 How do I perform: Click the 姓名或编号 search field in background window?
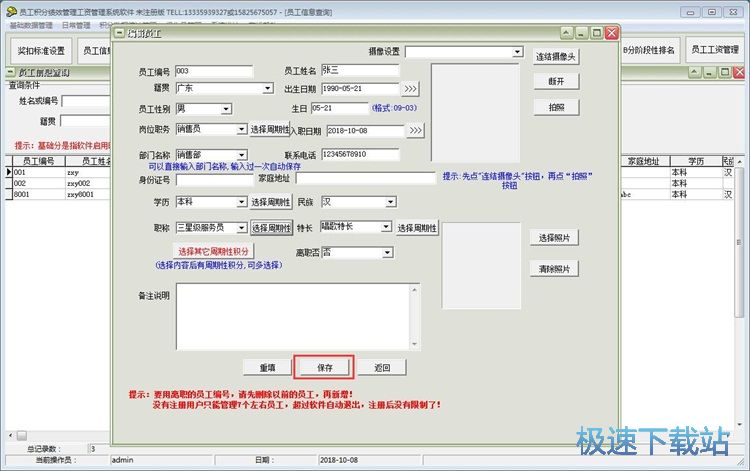[86, 101]
